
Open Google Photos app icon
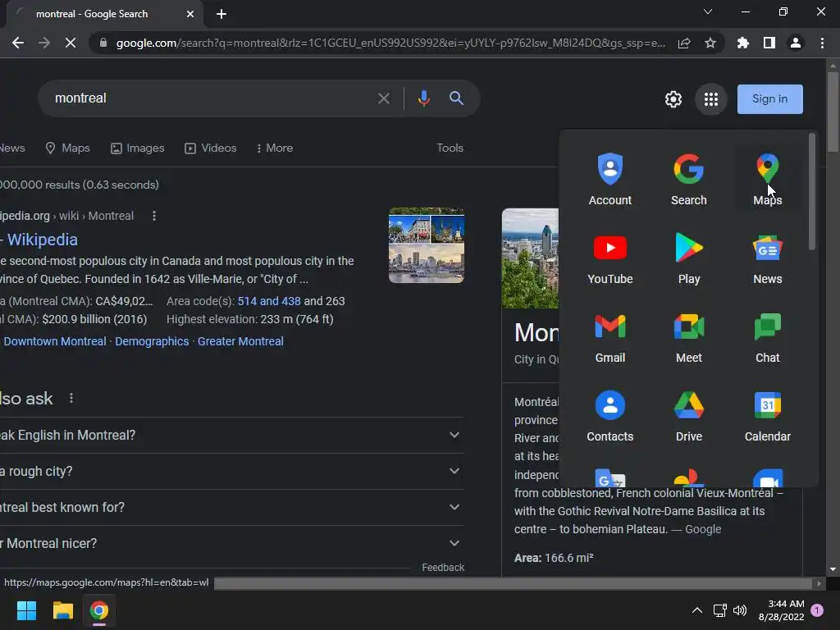pyautogui.click(x=689, y=477)
